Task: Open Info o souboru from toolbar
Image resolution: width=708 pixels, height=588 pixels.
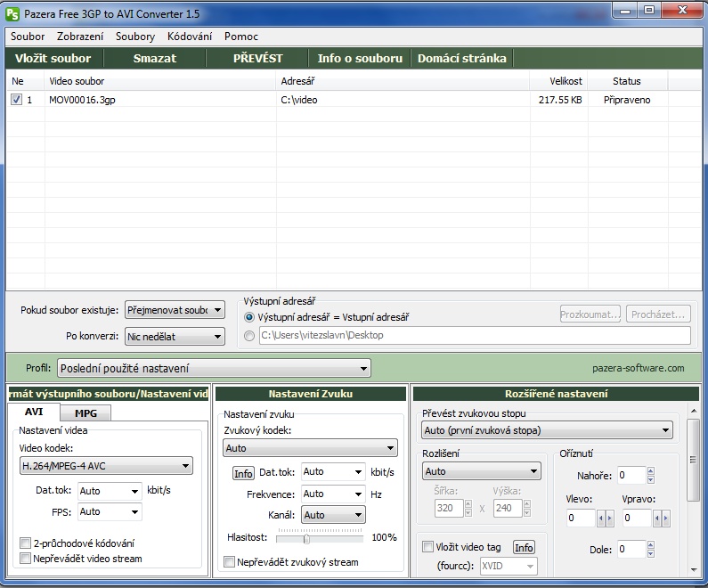Action: 359,58
